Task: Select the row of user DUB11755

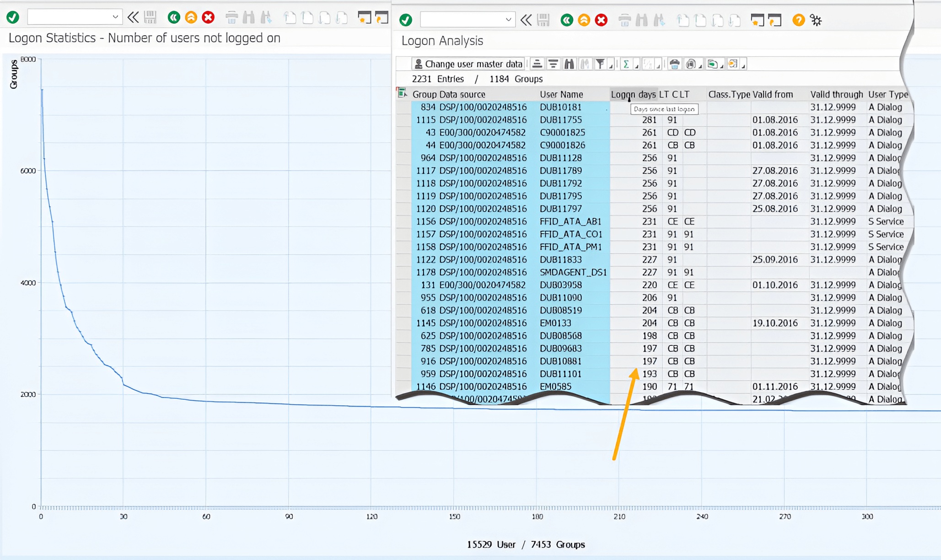Action: click(x=403, y=120)
